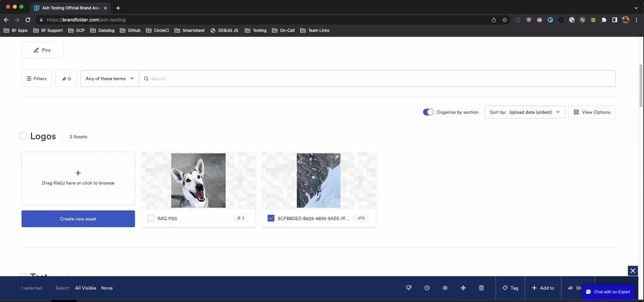
Task: Click the Create new asset button
Action: [78, 219]
